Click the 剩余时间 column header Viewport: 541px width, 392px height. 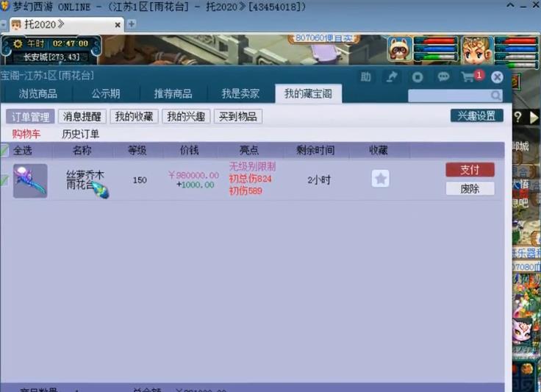(315, 150)
